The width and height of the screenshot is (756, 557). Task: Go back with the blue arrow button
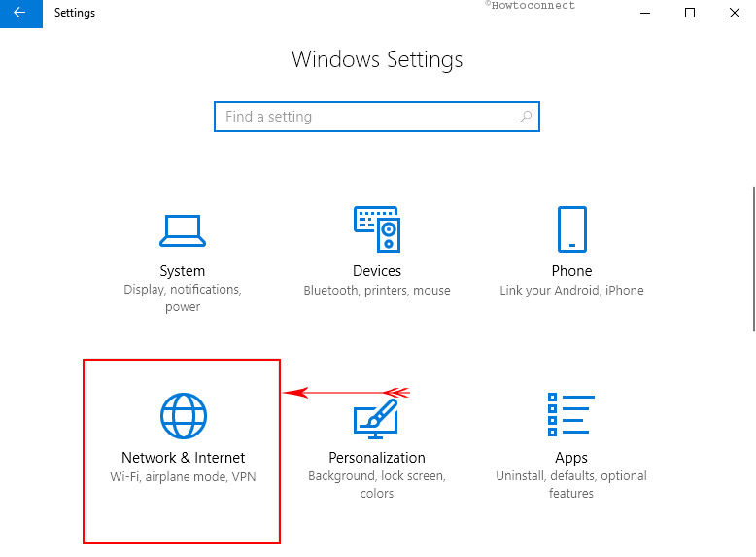[x=20, y=14]
